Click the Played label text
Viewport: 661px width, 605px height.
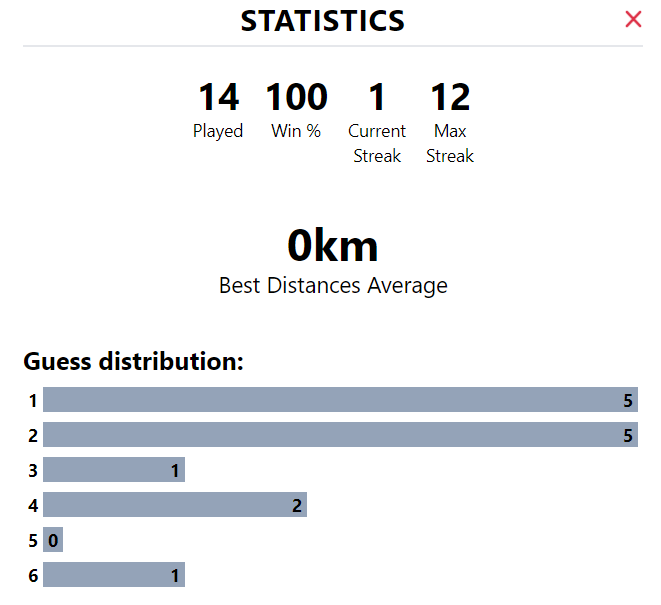(x=218, y=131)
